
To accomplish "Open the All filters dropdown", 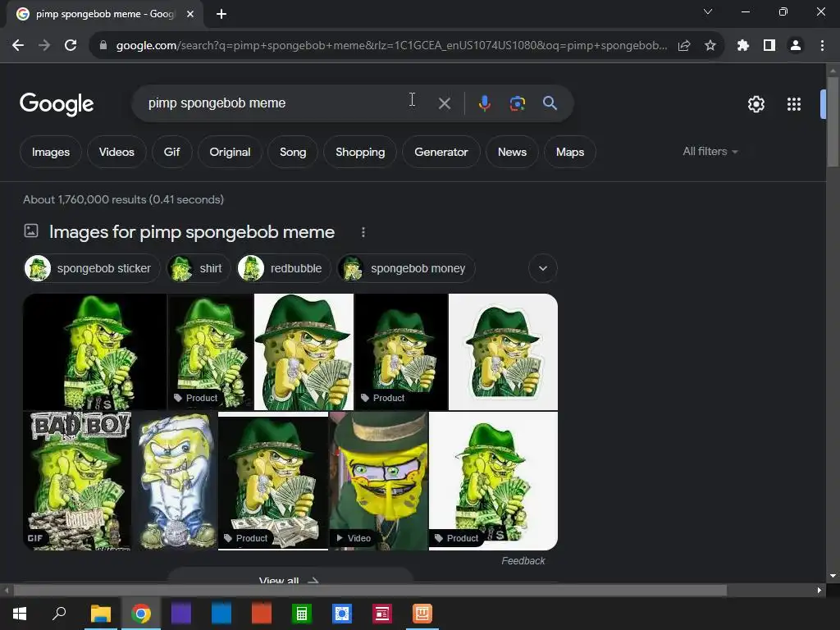I will coord(710,152).
